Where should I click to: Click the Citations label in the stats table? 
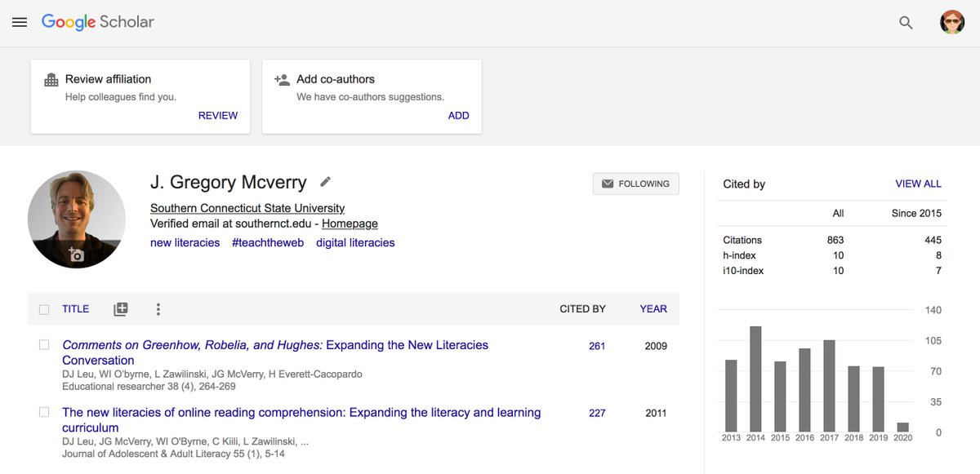pyautogui.click(x=742, y=240)
